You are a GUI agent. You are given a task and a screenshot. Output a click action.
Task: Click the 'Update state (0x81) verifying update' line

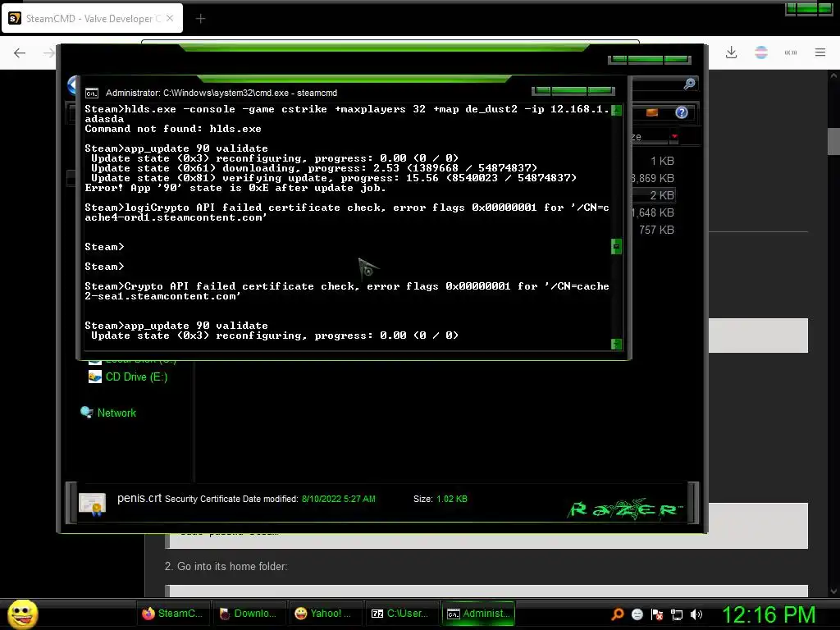click(x=334, y=178)
